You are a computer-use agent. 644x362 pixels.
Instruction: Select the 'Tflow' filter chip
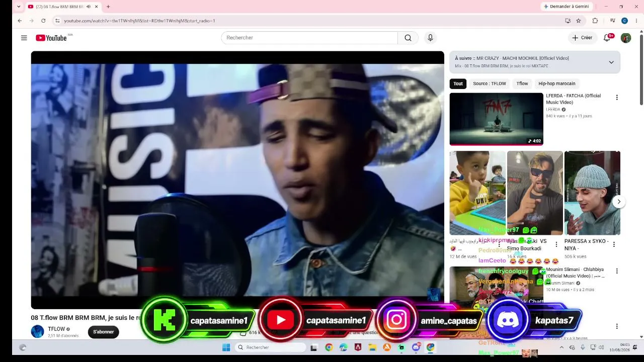(522, 83)
